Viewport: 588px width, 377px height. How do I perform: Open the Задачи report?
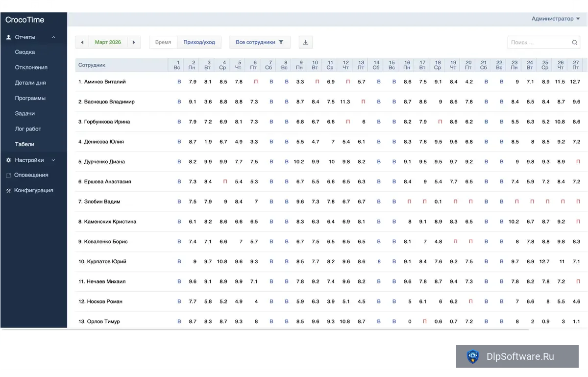tap(25, 114)
